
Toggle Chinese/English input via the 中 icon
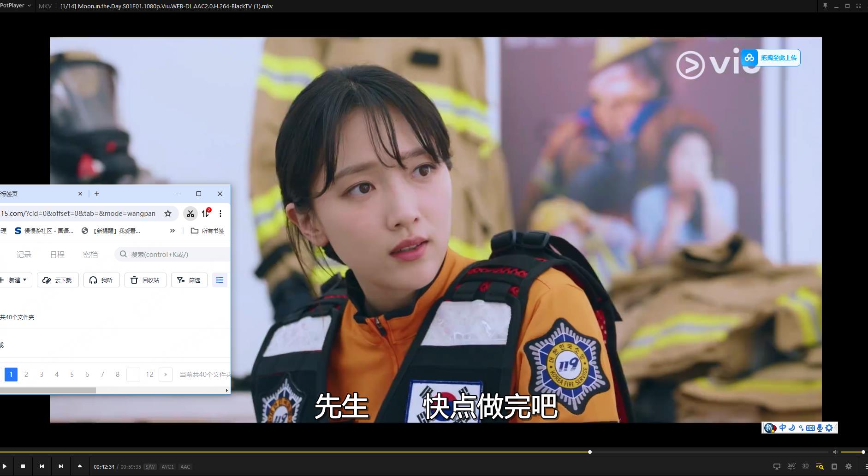click(782, 427)
